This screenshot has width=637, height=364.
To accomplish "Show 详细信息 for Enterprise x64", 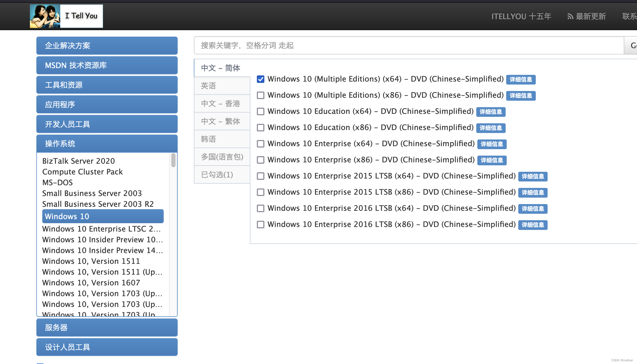I will (492, 144).
